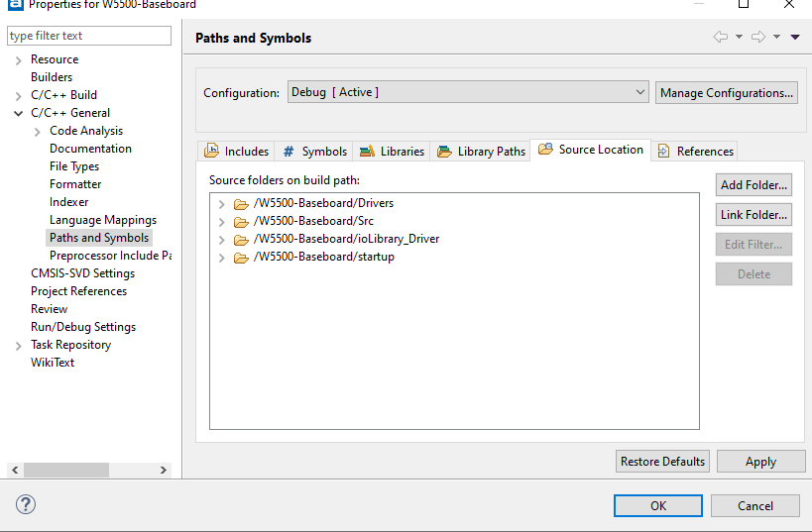Click the Drivers folder icon

point(241,204)
